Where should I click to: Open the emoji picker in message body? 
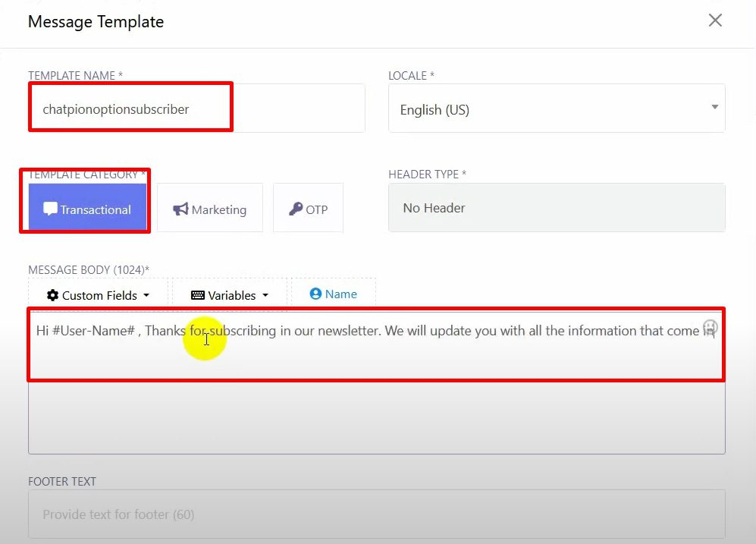click(x=710, y=327)
